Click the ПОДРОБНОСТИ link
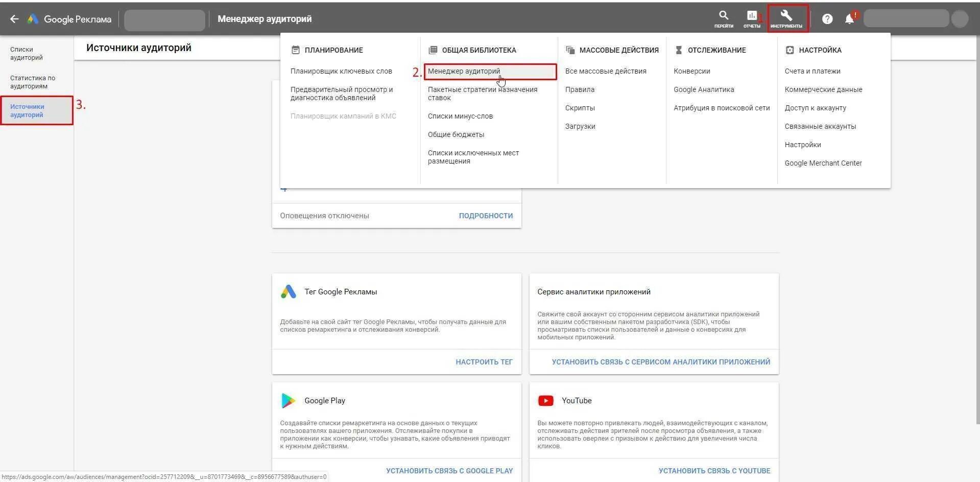Screen dimensions: 980x482 (486, 216)
